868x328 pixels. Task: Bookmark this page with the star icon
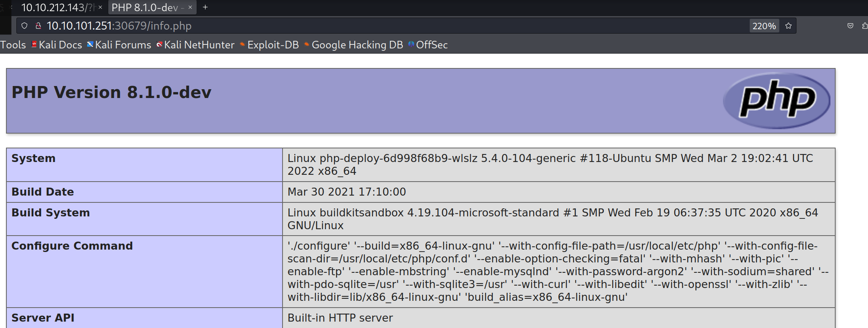click(788, 26)
